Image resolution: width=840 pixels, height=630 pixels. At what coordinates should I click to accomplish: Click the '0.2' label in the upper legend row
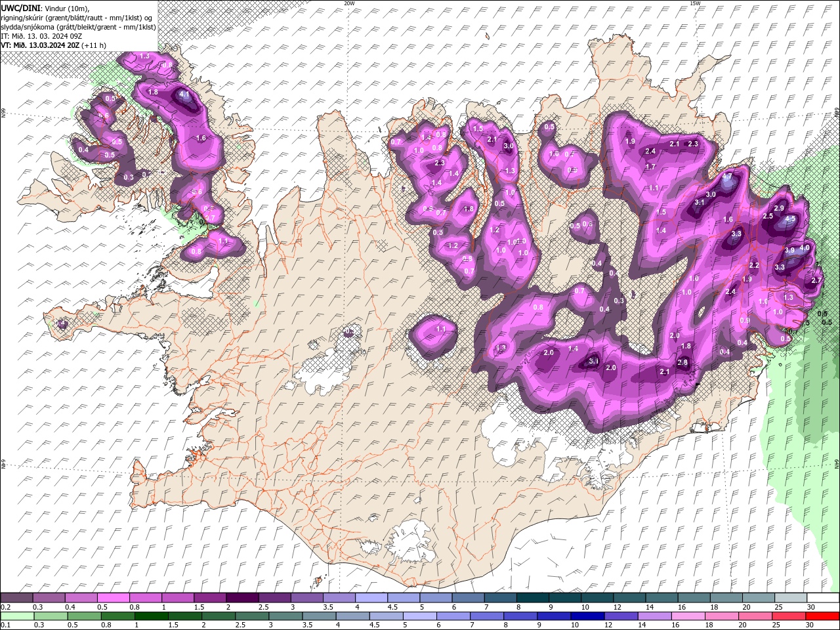click(5, 607)
